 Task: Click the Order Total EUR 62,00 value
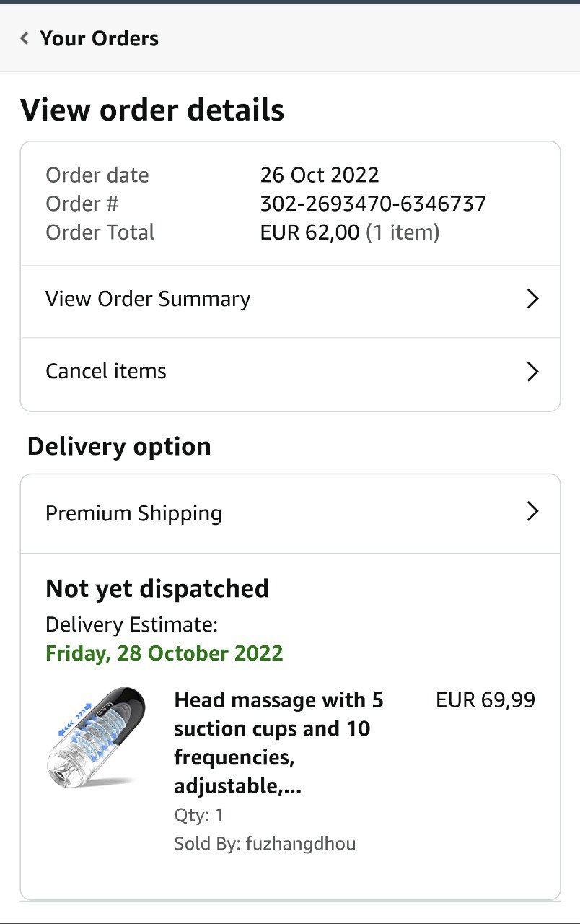click(x=310, y=232)
